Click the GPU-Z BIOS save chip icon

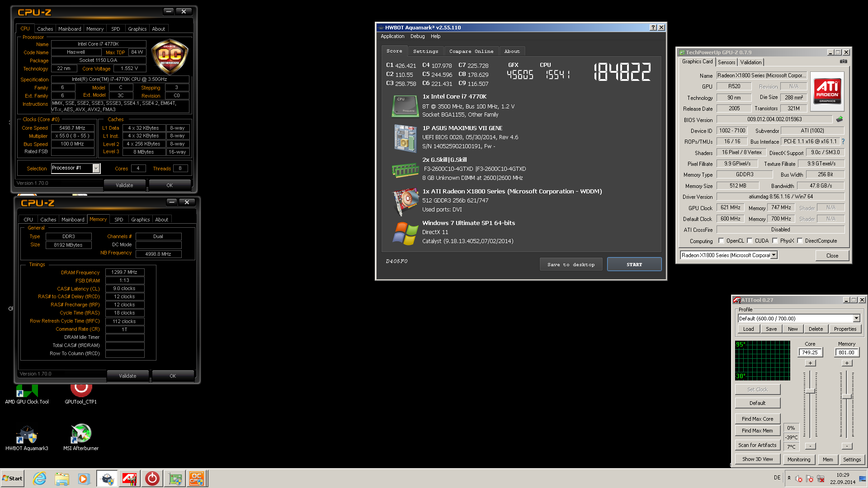point(840,119)
